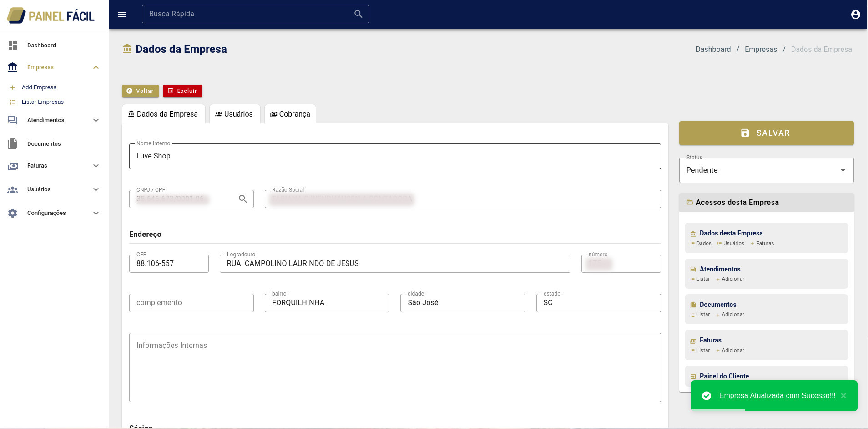Click Adicionar under Faturas access card
The image size is (868, 429).
(x=733, y=351)
